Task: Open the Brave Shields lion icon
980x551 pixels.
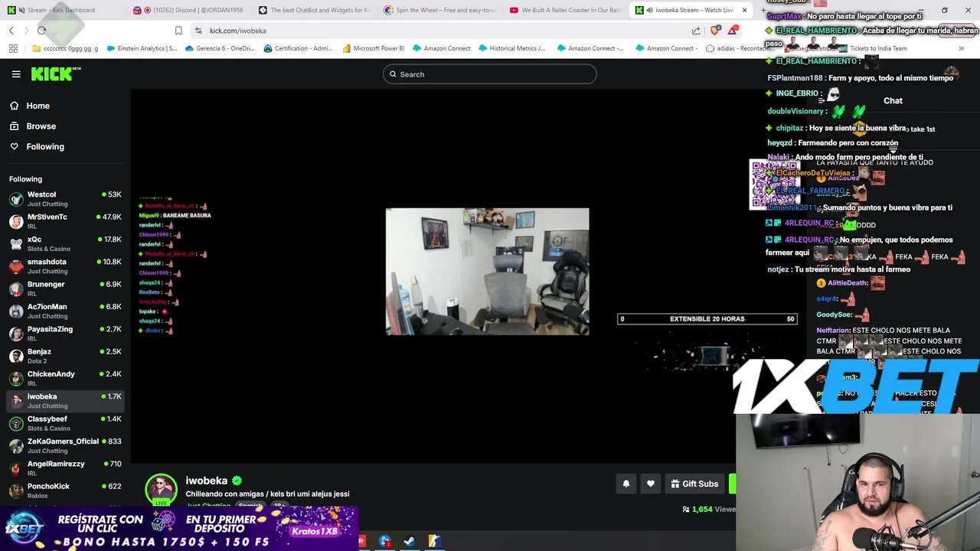Action: 715,31
